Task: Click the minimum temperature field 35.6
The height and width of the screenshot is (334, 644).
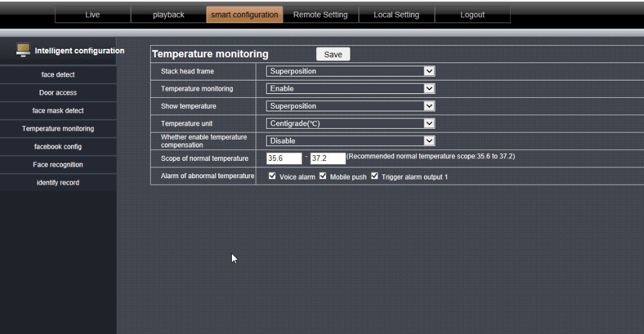Action: [284, 158]
